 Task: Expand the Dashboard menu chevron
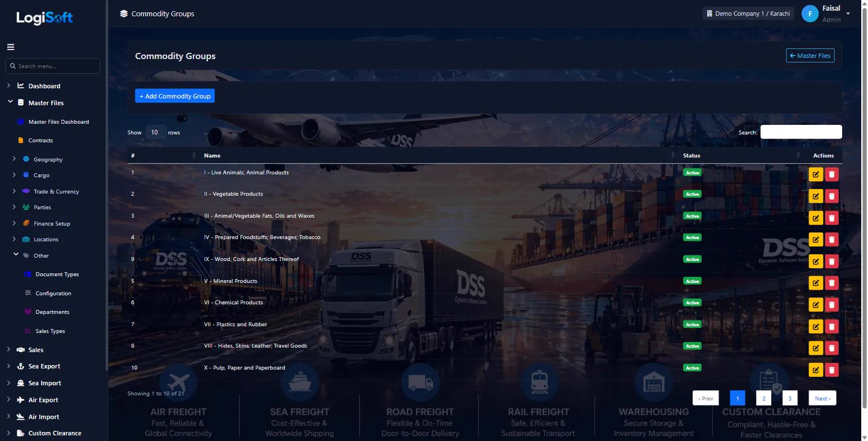(8, 85)
